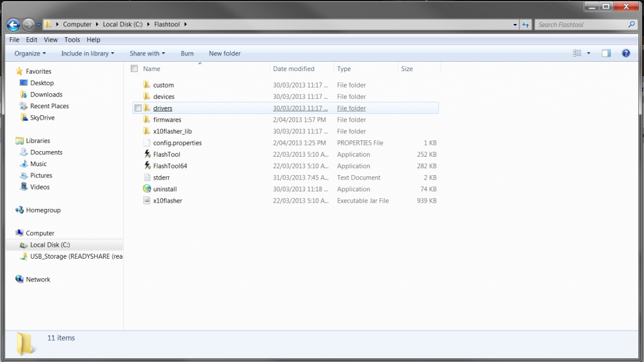
Task: Select the FlashTool application icon
Action: click(x=147, y=154)
